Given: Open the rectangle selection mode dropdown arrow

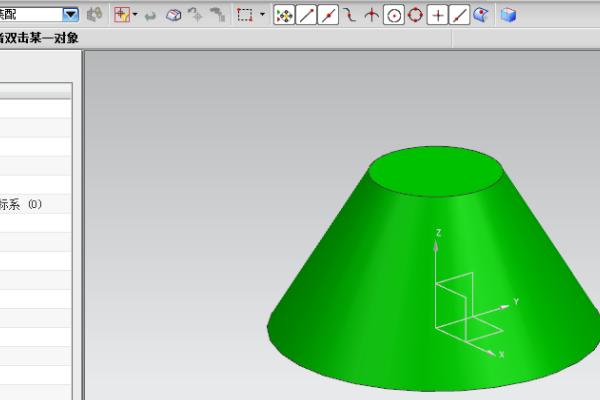Looking at the screenshot, I should (262, 15).
